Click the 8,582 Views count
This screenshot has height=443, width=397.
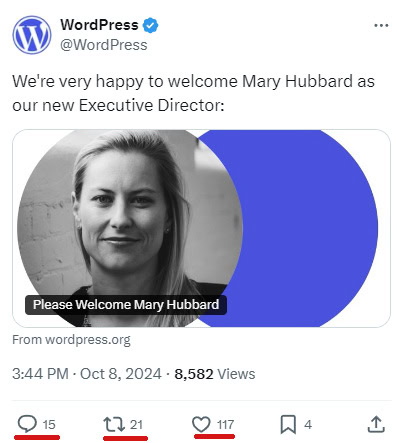pos(215,374)
